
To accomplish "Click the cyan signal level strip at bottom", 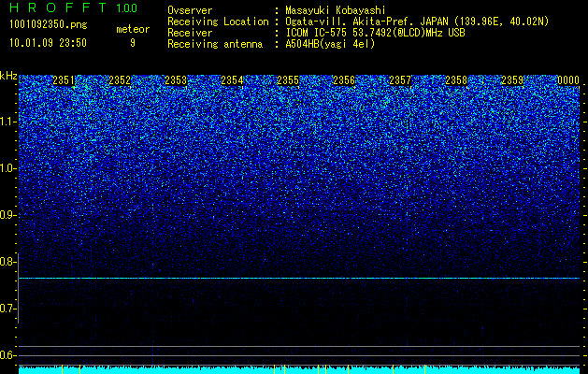I will [299, 369].
